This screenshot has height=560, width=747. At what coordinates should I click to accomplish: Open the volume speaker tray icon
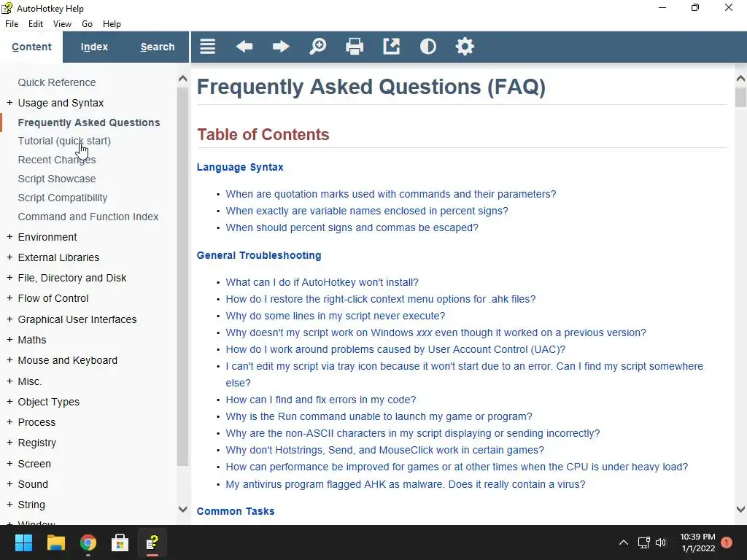(661, 542)
